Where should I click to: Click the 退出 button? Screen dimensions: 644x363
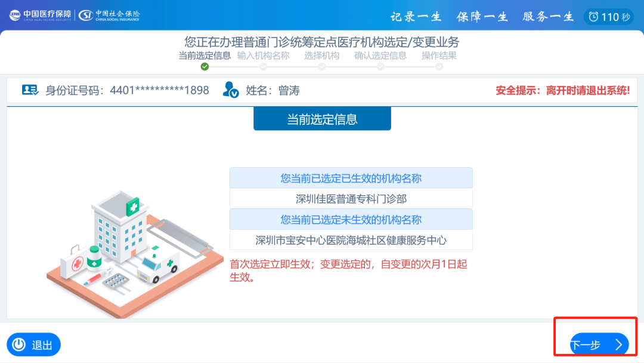tap(33, 344)
